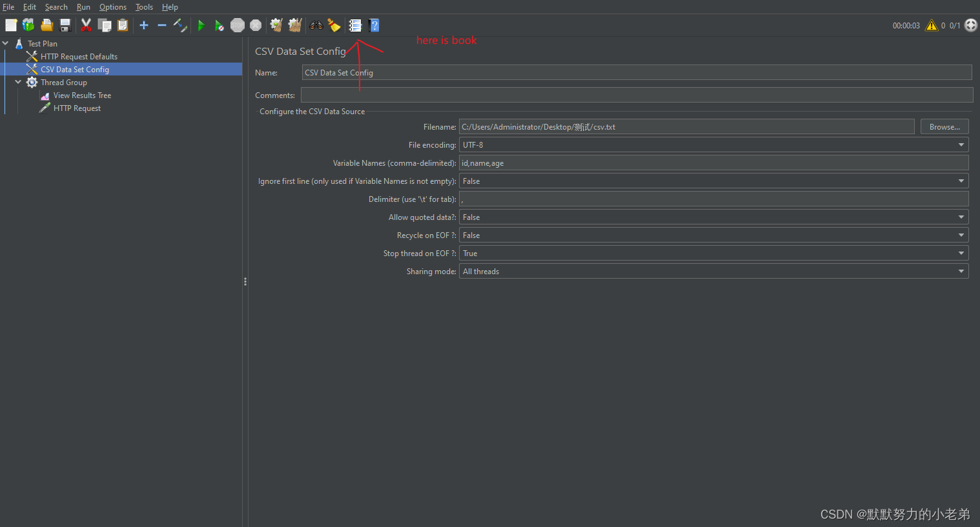Click the Search binoculars icon
Image resolution: width=980 pixels, height=527 pixels.
[316, 25]
